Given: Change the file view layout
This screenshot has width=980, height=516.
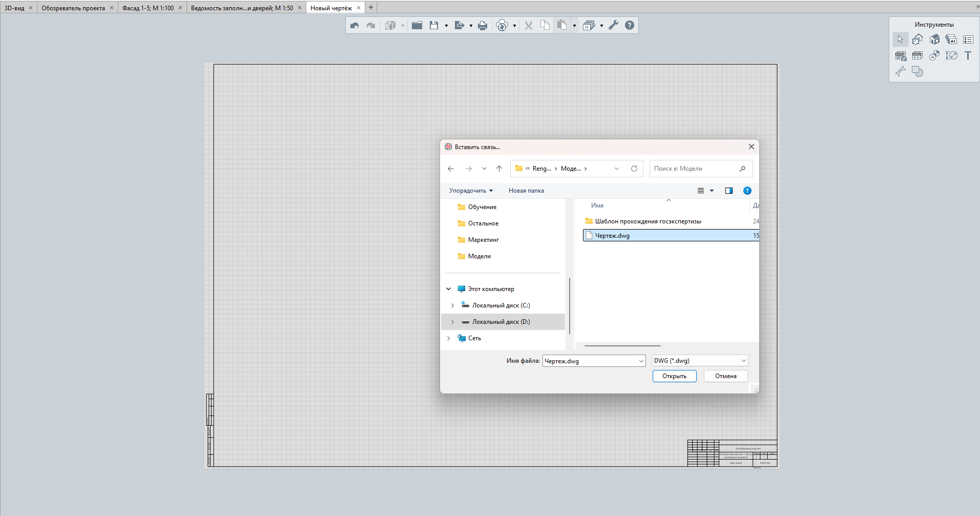Looking at the screenshot, I should (x=701, y=191).
